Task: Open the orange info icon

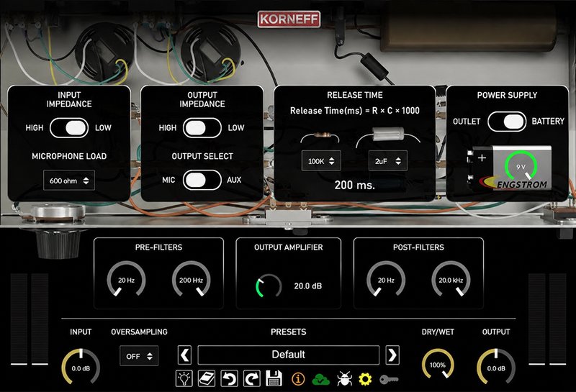Action: [x=298, y=379]
